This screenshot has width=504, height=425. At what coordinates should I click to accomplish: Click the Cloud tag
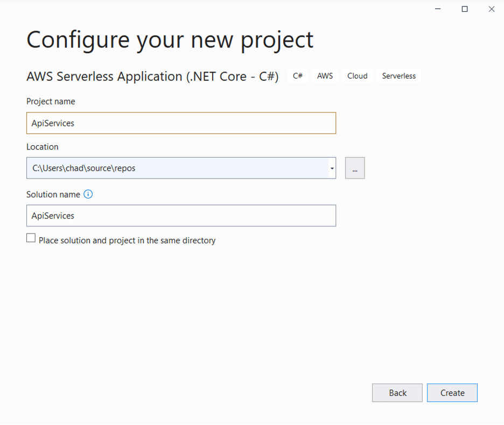(358, 76)
